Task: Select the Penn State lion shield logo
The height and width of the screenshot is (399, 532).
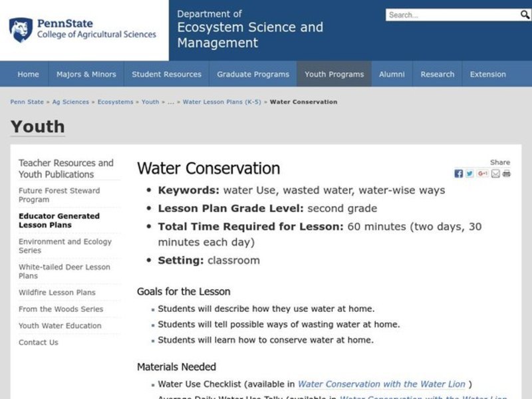Action: 22,31
